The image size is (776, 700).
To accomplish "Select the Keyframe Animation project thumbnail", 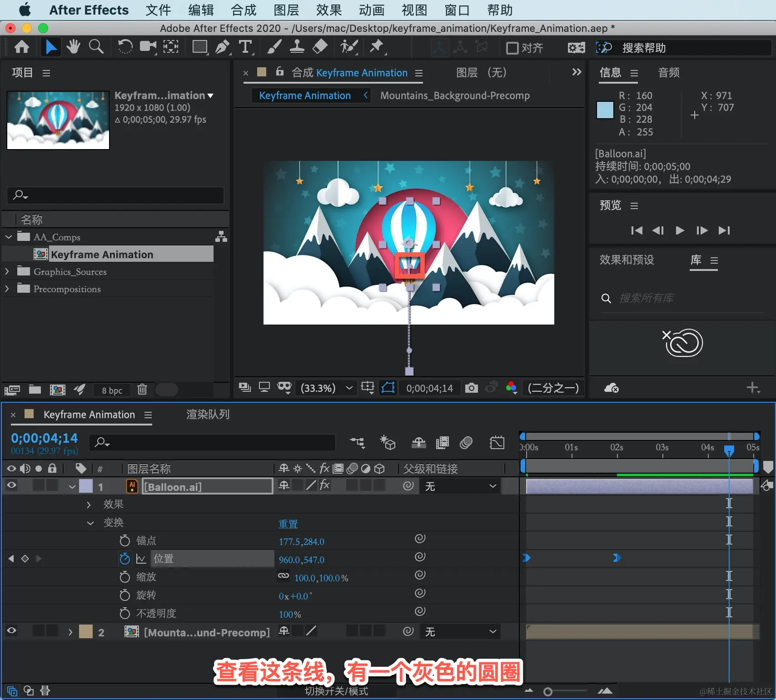I will coord(58,120).
